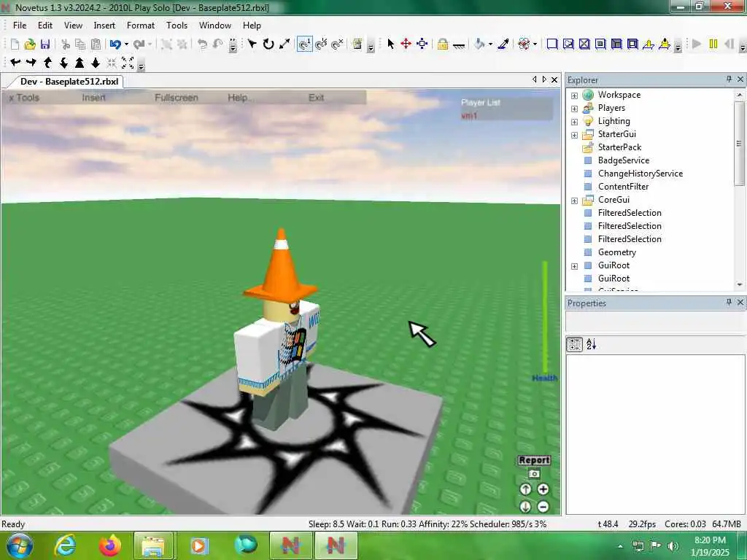Zoom camera out with solid down arrow
This screenshot has width=747, height=560.
[x=96, y=63]
